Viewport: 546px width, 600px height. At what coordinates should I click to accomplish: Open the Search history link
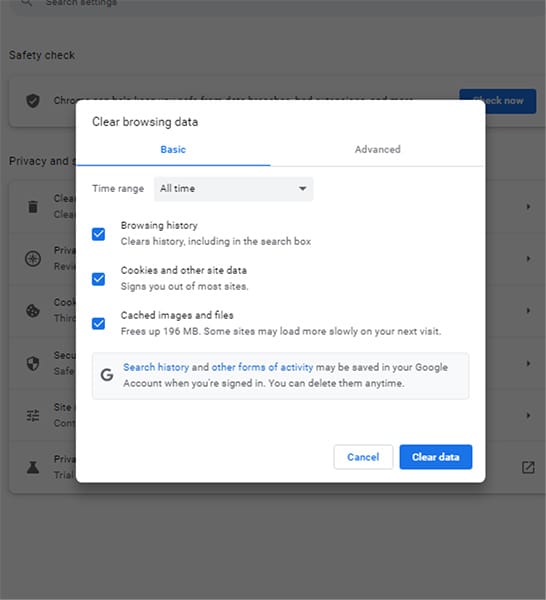pos(156,367)
